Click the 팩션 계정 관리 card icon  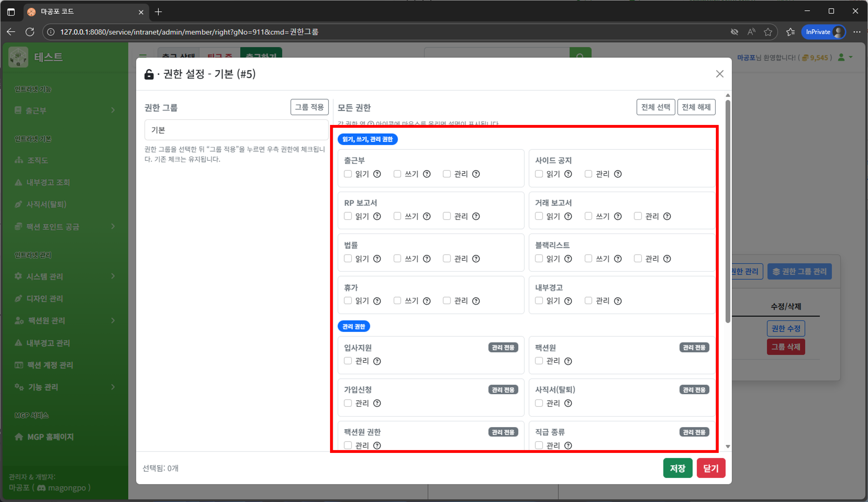coord(19,365)
